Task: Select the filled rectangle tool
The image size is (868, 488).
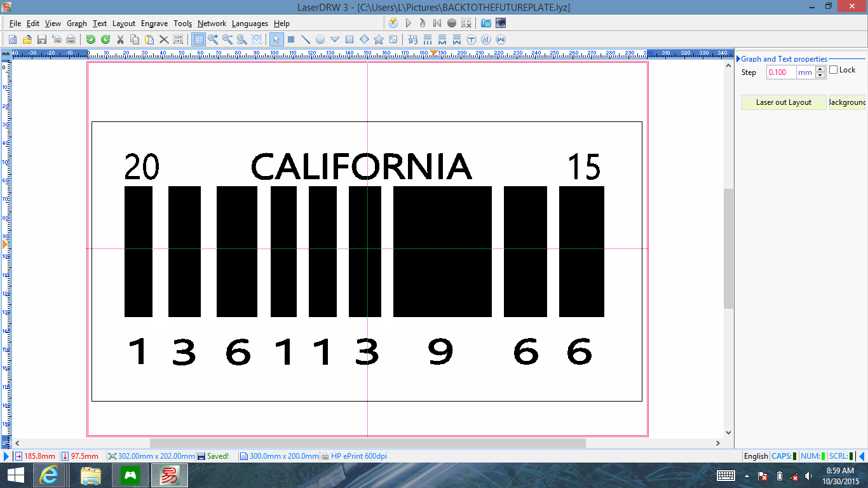Action: (x=291, y=39)
